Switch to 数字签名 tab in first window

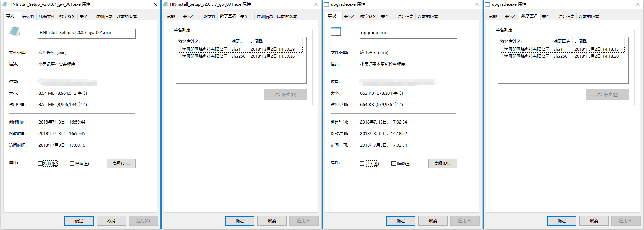67,17
